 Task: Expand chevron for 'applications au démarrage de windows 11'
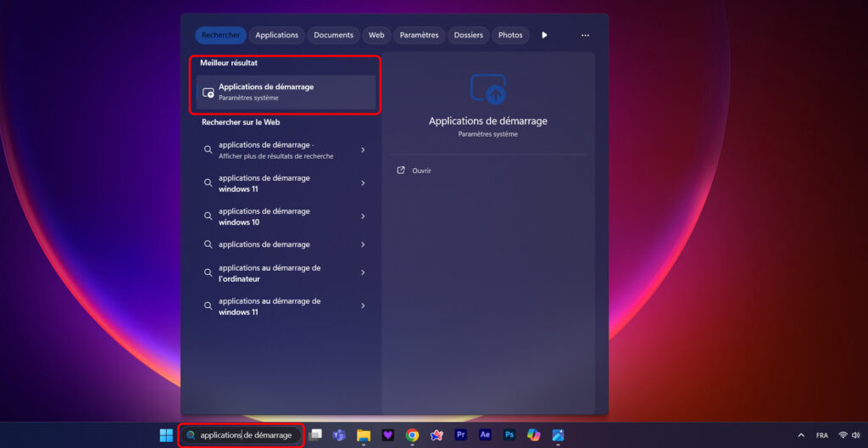(x=363, y=305)
